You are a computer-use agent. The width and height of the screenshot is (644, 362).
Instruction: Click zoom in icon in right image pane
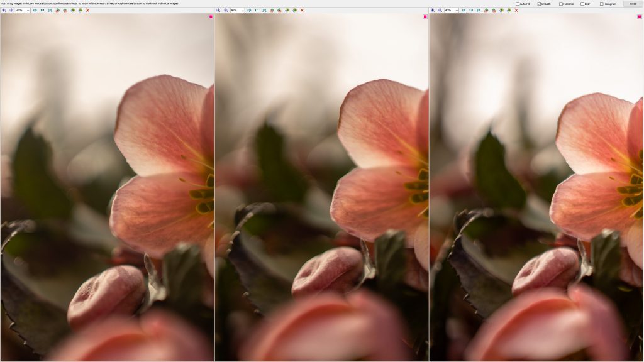[433, 10]
